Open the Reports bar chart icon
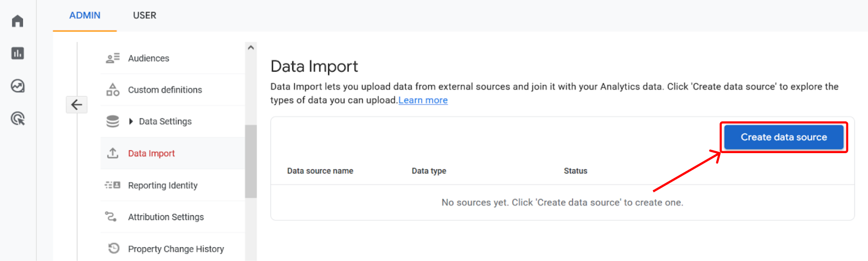Screen dimensions: 868x261 [18, 53]
